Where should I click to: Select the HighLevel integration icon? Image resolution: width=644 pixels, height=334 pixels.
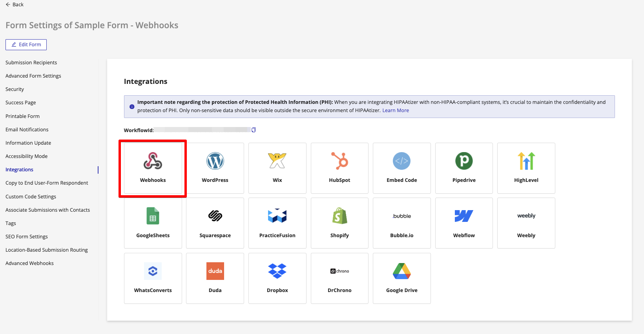[526, 161]
